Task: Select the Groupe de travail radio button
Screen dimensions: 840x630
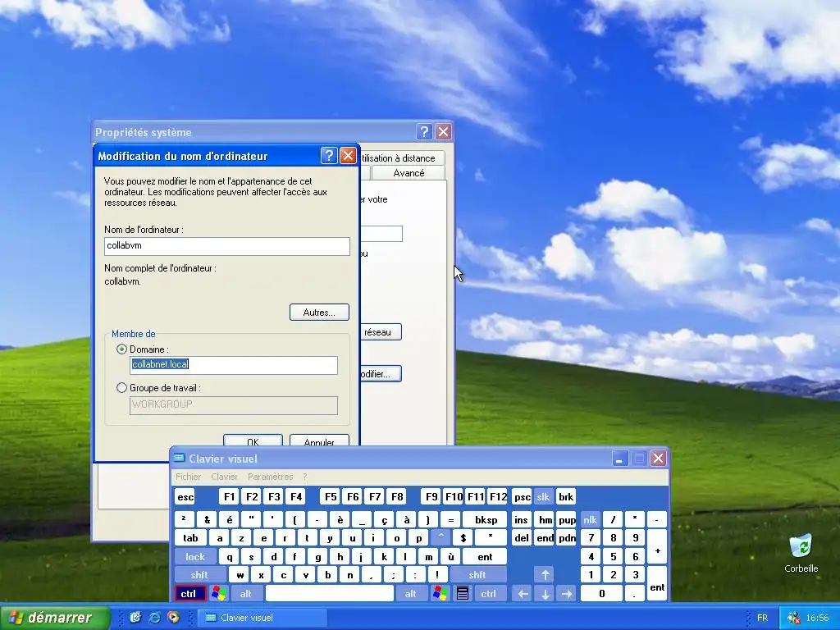Action: point(121,388)
